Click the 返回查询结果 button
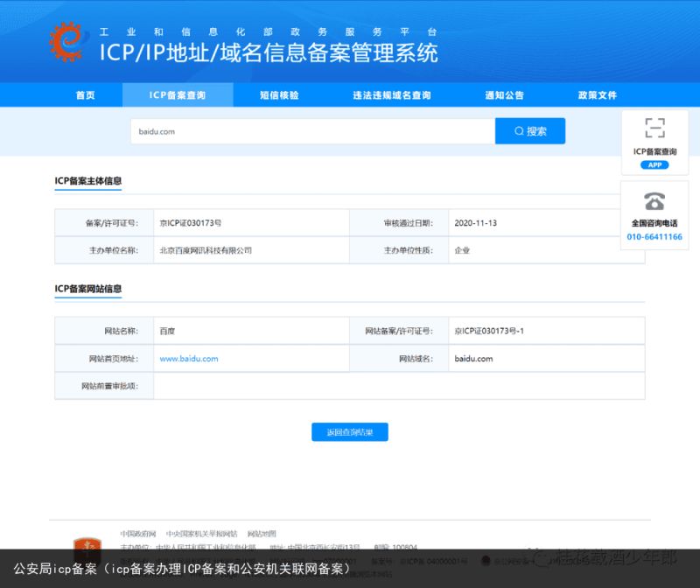Viewport: 700px width, 588px height. coord(350,432)
